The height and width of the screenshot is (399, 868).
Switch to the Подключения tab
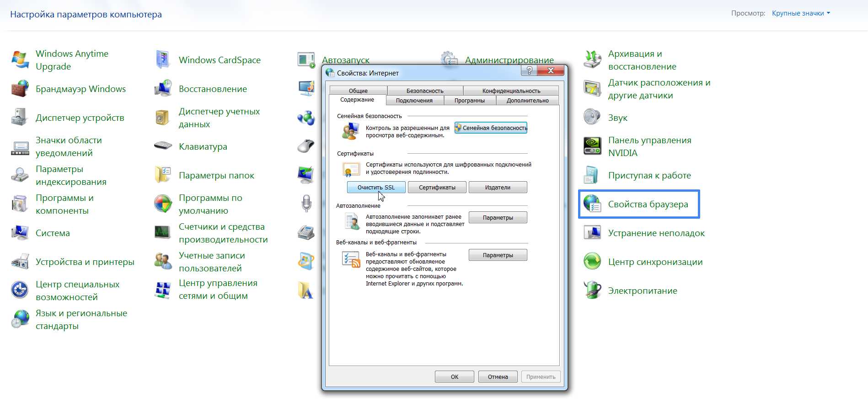point(414,100)
